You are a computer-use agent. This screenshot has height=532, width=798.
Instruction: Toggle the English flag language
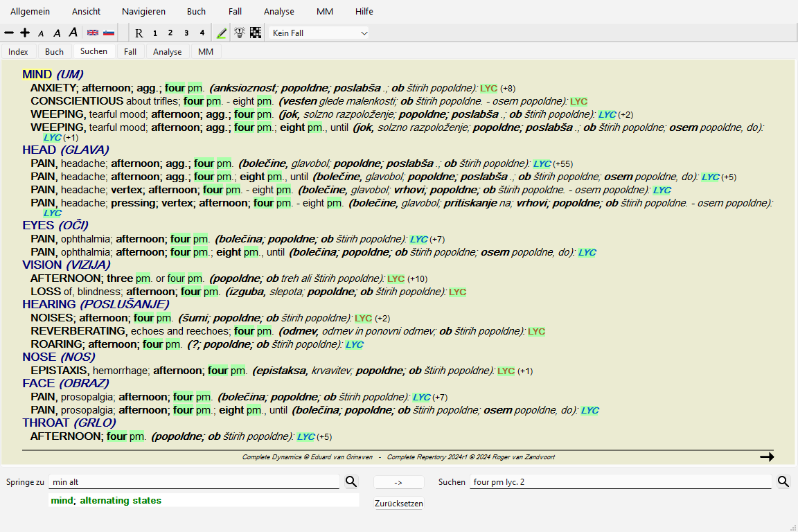click(x=92, y=33)
